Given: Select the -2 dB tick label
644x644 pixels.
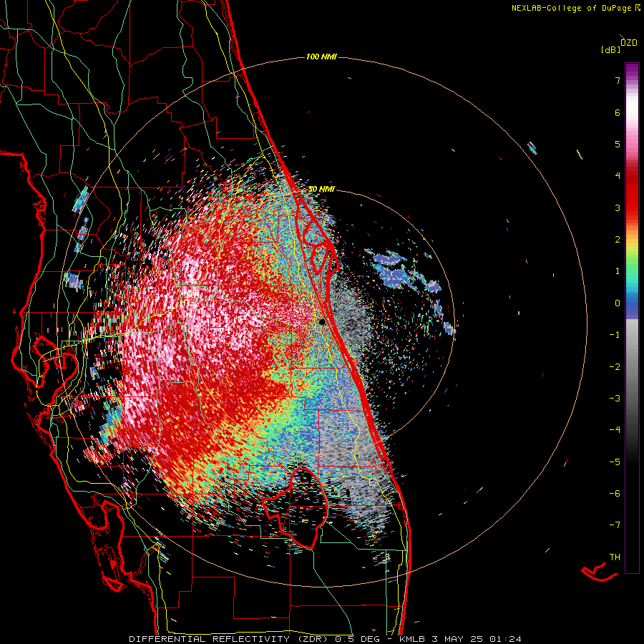Looking at the screenshot, I should click(615, 366).
